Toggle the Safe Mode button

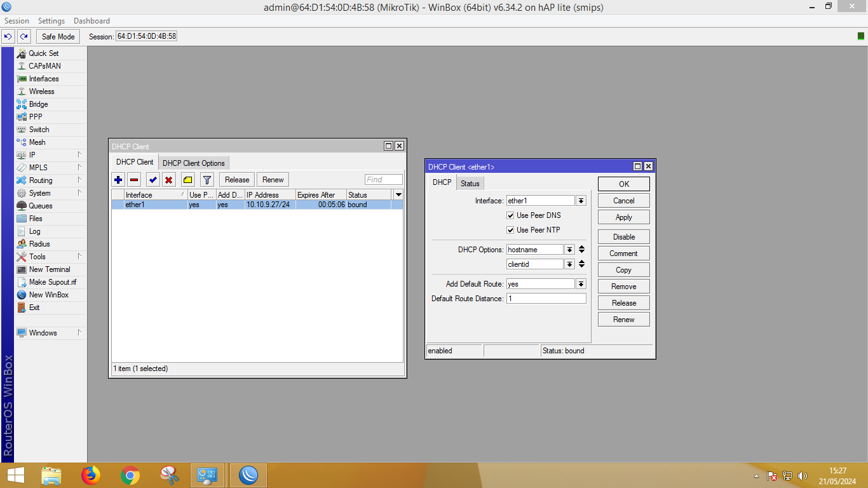coord(58,37)
